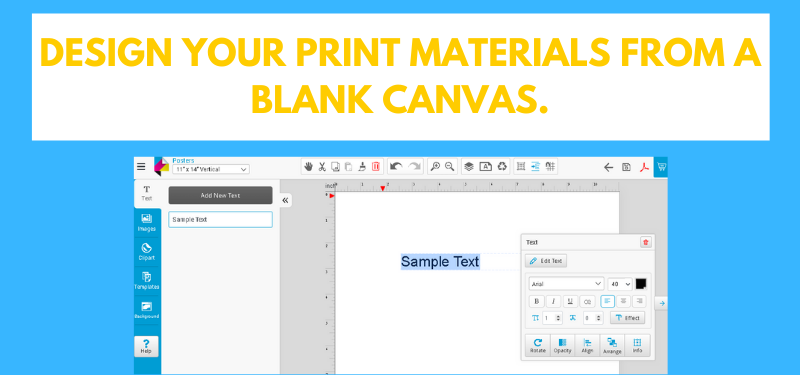The height and width of the screenshot is (375, 800).
Task: Select Sample Text on the canvas
Action: [440, 262]
